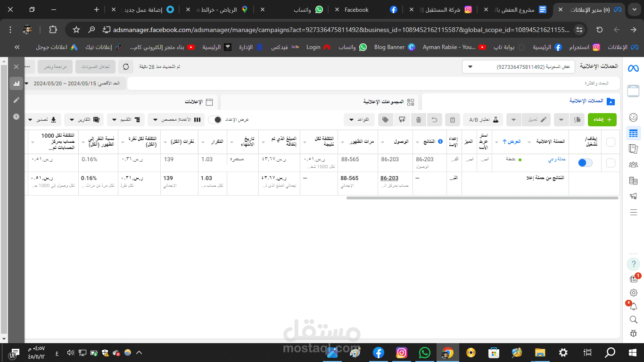This screenshot has width=644, height=362.
Task: Click the تجاهل المسودات discard drafts button
Action: click(x=96, y=67)
